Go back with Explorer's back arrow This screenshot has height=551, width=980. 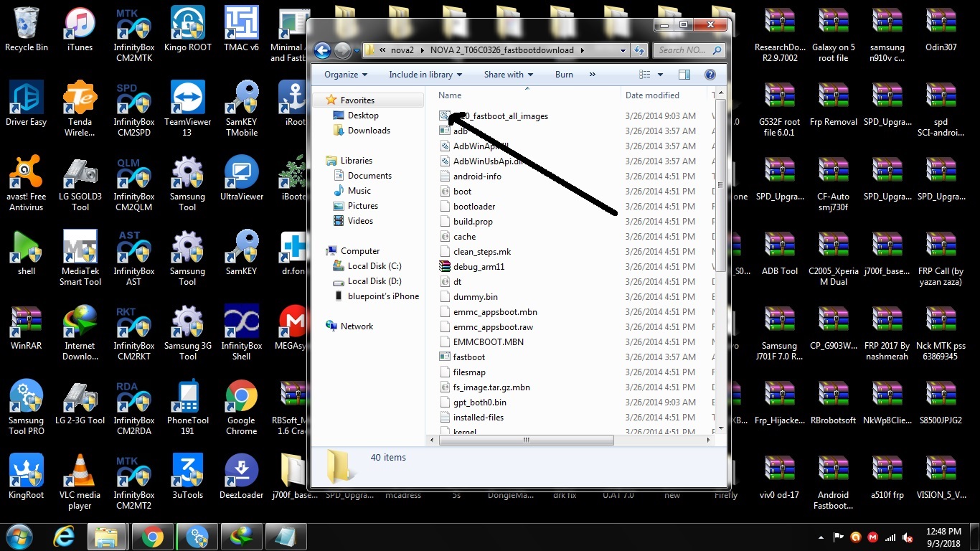click(x=322, y=50)
